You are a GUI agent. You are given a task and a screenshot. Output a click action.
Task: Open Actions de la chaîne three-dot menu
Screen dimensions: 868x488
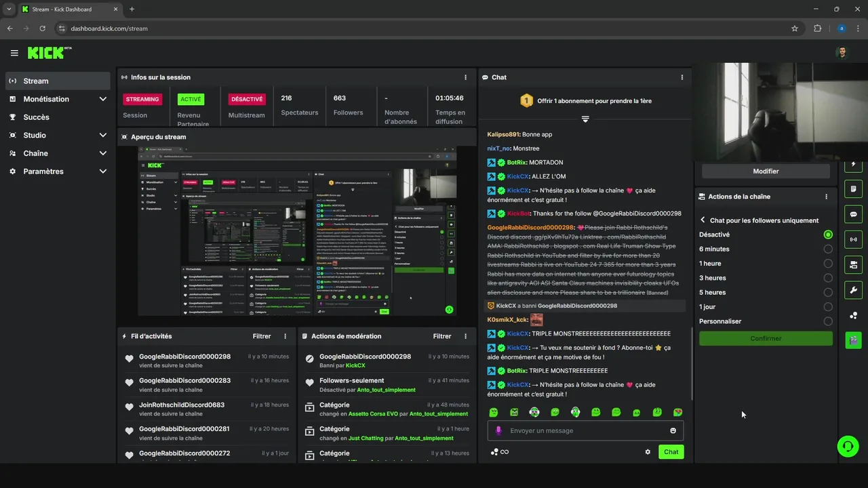[x=826, y=197]
